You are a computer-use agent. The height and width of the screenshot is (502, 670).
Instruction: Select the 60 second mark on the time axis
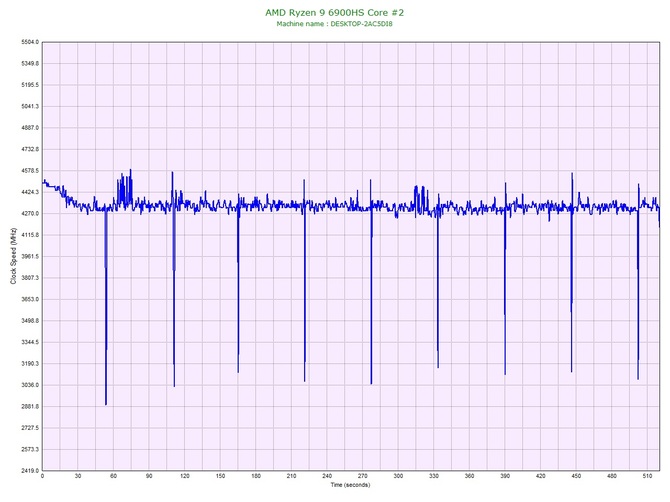click(113, 476)
